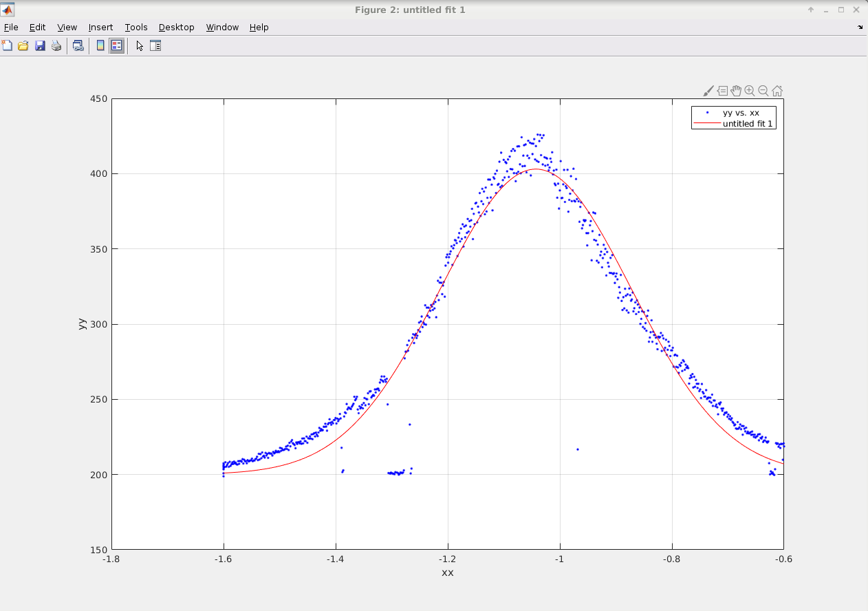
Task: Save the figure using the floppy icon
Action: 40,46
